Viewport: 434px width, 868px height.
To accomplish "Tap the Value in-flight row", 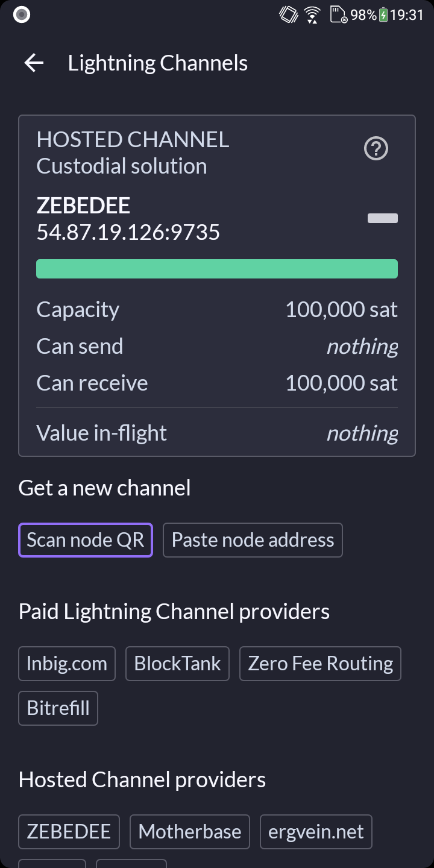I will point(217,433).
